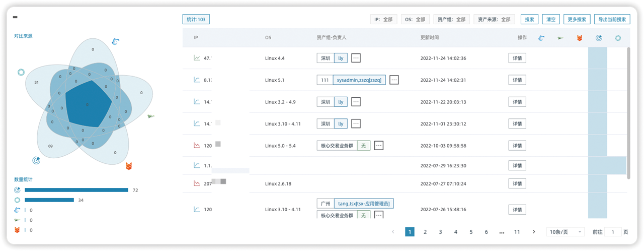Image resolution: width=644 pixels, height=251 pixels.
Task: Click the green arrow icon right of the Venn diagram
Action: click(x=151, y=116)
